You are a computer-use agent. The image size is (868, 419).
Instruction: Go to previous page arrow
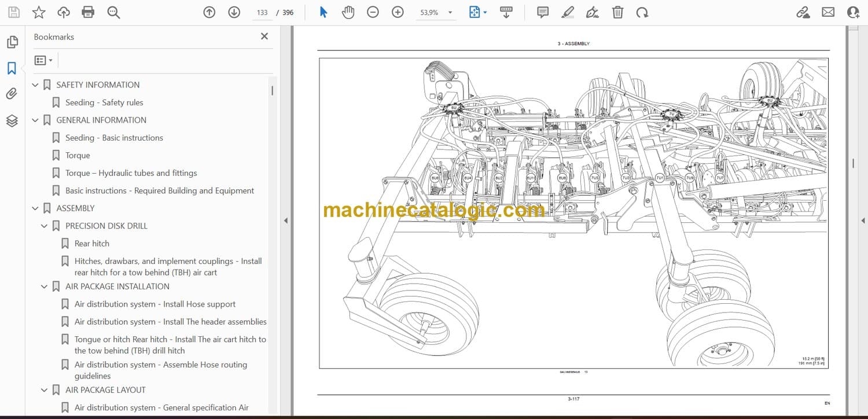click(209, 12)
